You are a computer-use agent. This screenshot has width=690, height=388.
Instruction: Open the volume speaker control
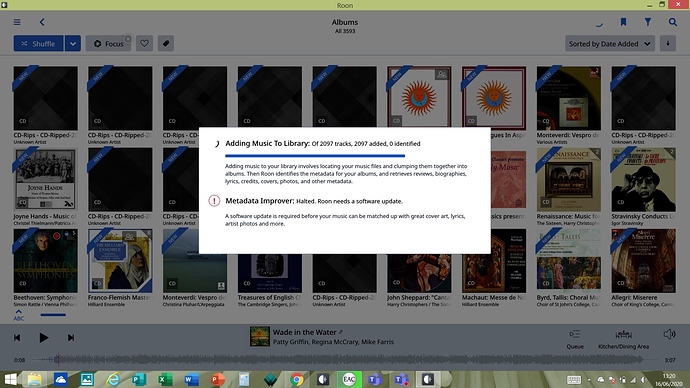tap(669, 334)
